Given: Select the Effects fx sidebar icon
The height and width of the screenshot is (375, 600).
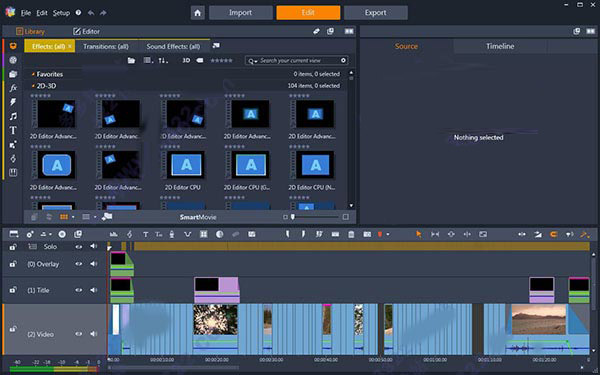Looking at the screenshot, I should coord(13,88).
